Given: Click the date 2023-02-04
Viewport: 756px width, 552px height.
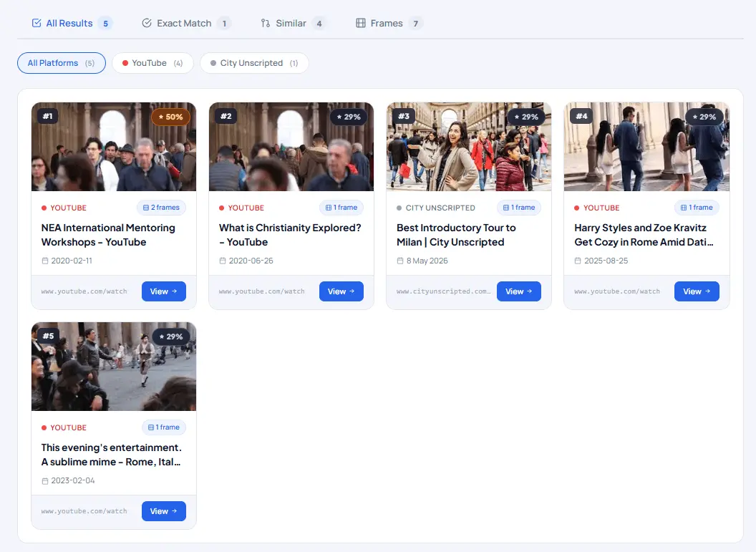Looking at the screenshot, I should (73, 480).
